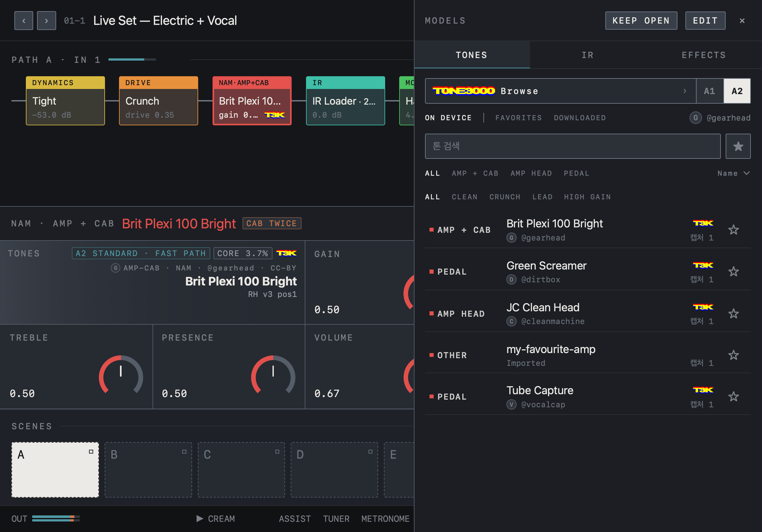Switch to the EFFECTS tab
Screen dimensions: 762x532
point(704,55)
